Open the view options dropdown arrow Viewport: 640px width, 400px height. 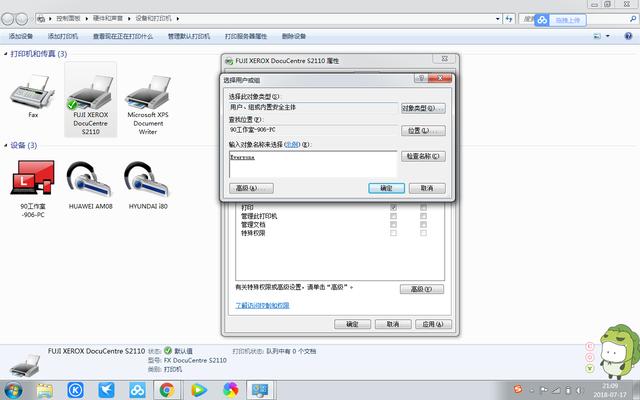coord(607,36)
